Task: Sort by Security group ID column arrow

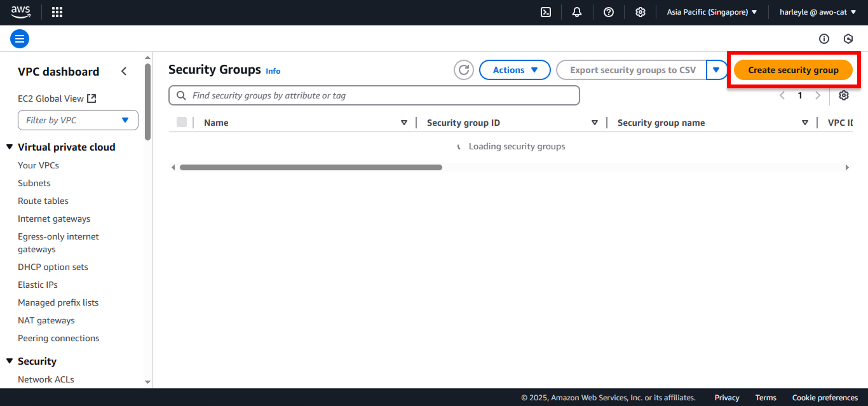Action: click(595, 123)
